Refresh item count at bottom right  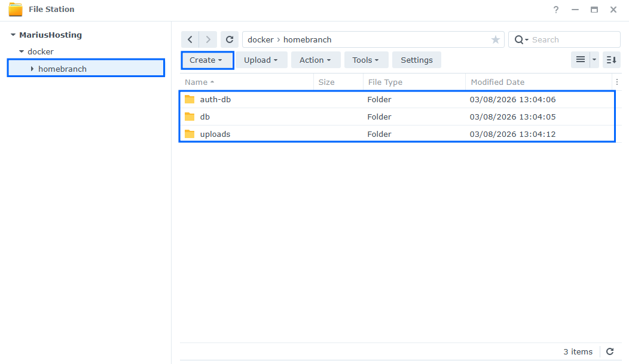[x=610, y=351]
